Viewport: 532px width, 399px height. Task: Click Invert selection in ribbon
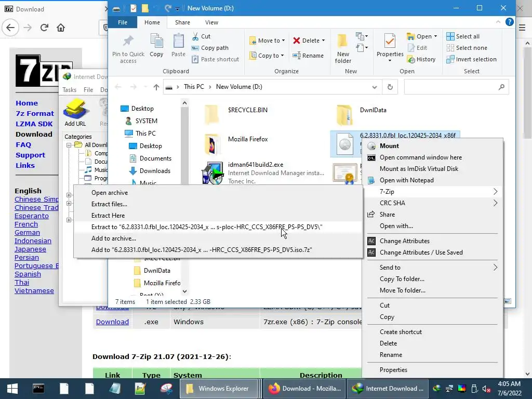point(472,59)
